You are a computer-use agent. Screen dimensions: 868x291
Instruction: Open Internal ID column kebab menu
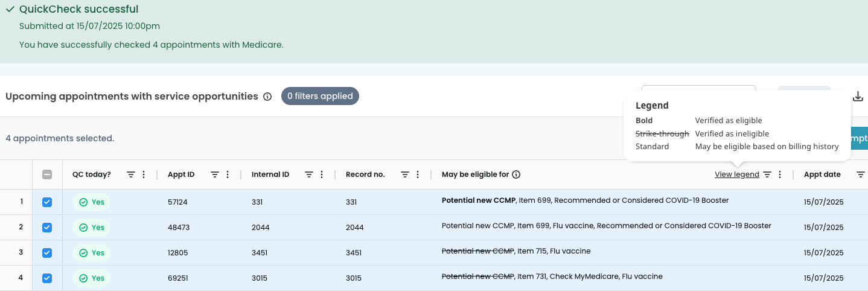click(x=322, y=174)
